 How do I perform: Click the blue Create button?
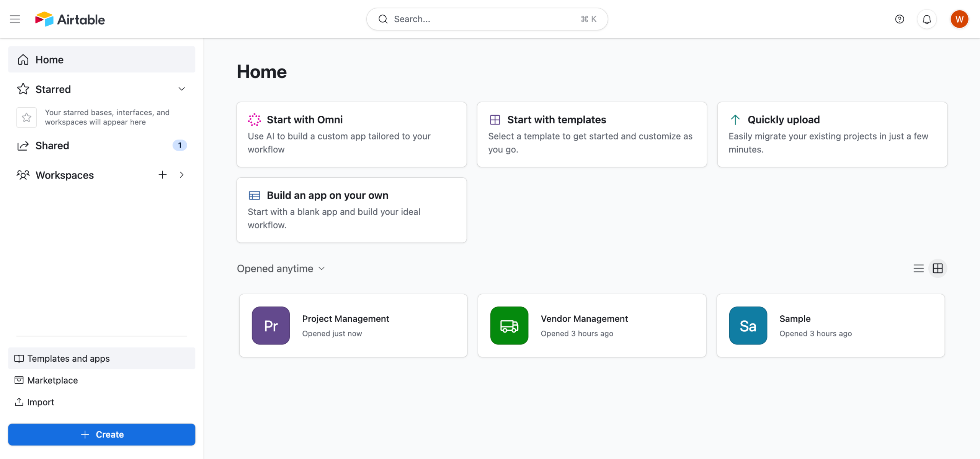pos(101,434)
